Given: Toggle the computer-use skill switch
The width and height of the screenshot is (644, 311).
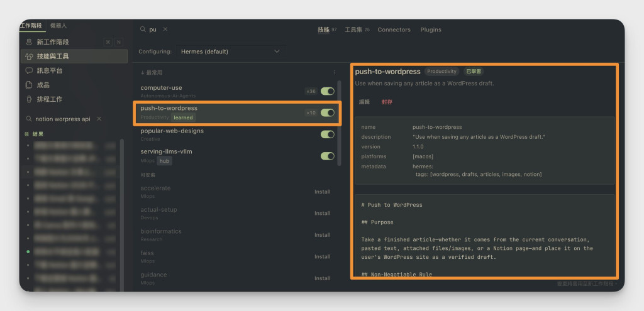Looking at the screenshot, I should (x=327, y=91).
